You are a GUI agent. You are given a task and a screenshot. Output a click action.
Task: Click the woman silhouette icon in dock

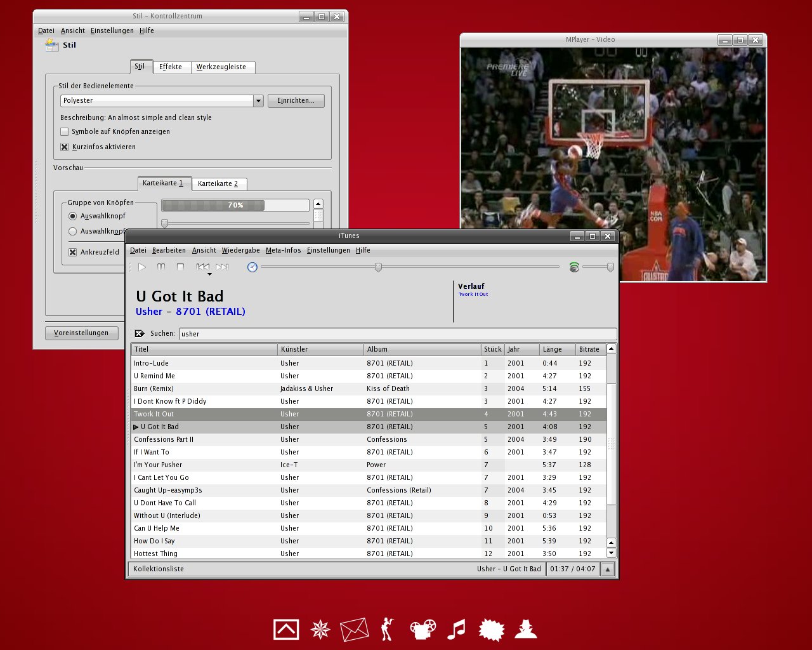pyautogui.click(x=387, y=629)
